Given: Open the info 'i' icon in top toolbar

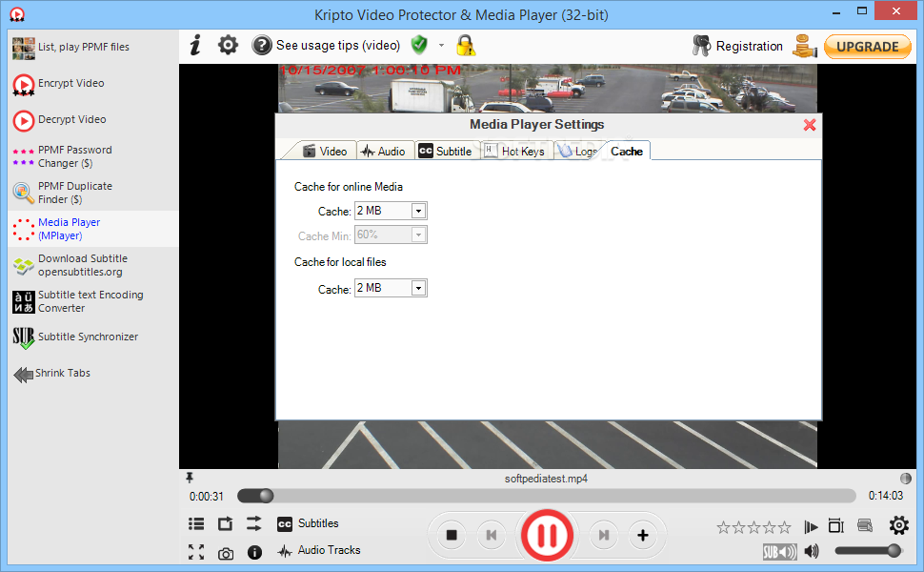Looking at the screenshot, I should (195, 46).
